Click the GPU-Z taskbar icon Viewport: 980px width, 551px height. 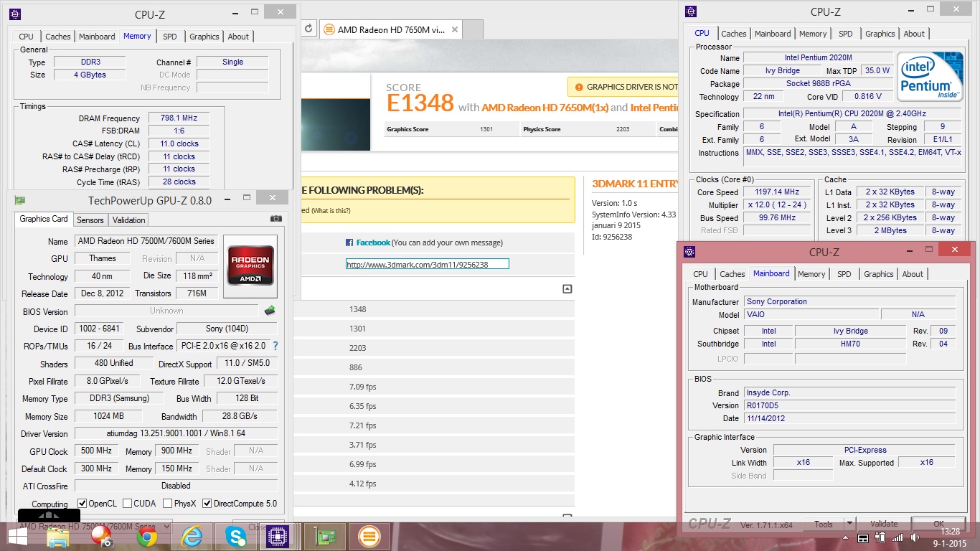click(325, 537)
